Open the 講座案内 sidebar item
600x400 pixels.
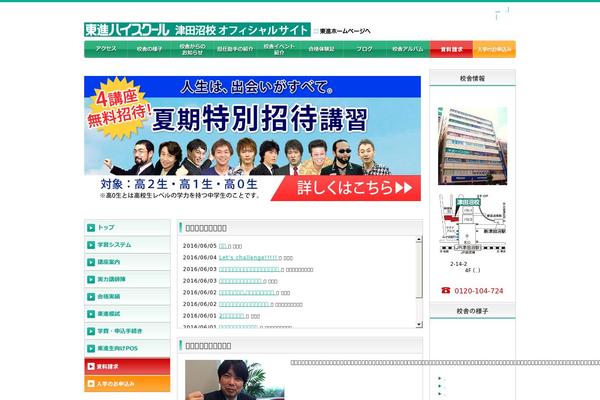[127, 262]
